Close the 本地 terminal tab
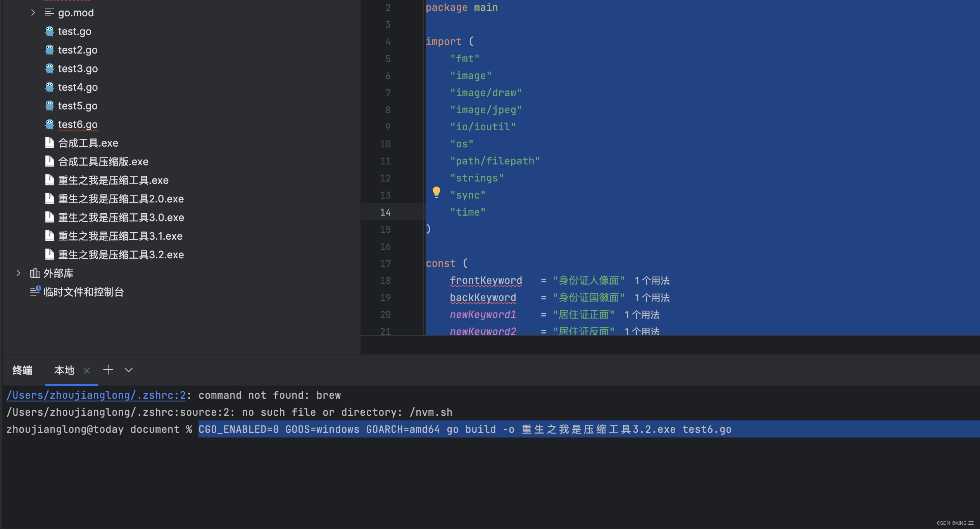This screenshot has height=529, width=980. (87, 371)
